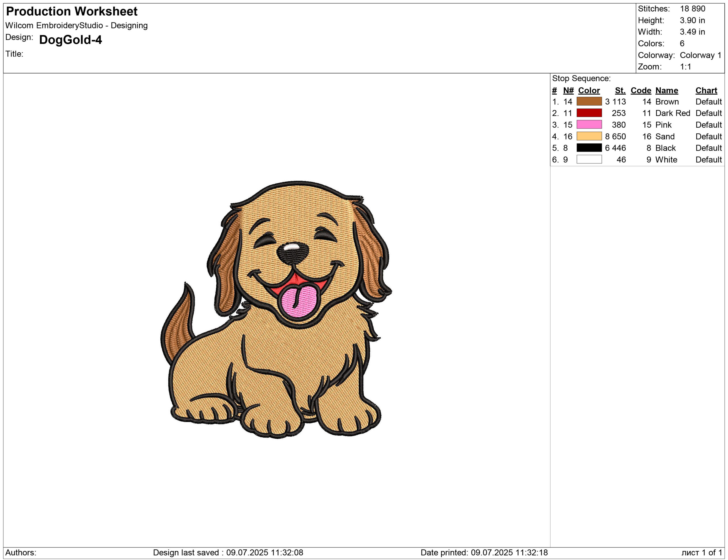The height and width of the screenshot is (560, 728).
Task: Click the Sand color swatch
Action: [x=589, y=136]
